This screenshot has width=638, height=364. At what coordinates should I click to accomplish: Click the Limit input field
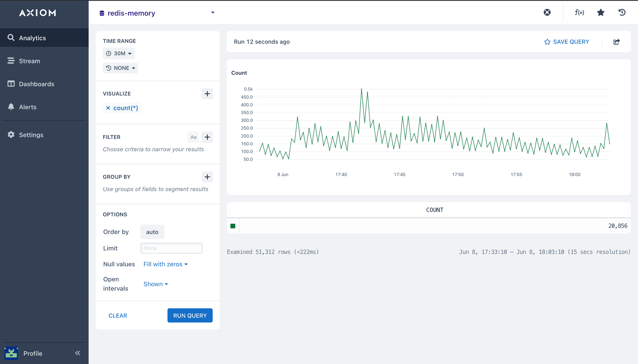point(171,248)
